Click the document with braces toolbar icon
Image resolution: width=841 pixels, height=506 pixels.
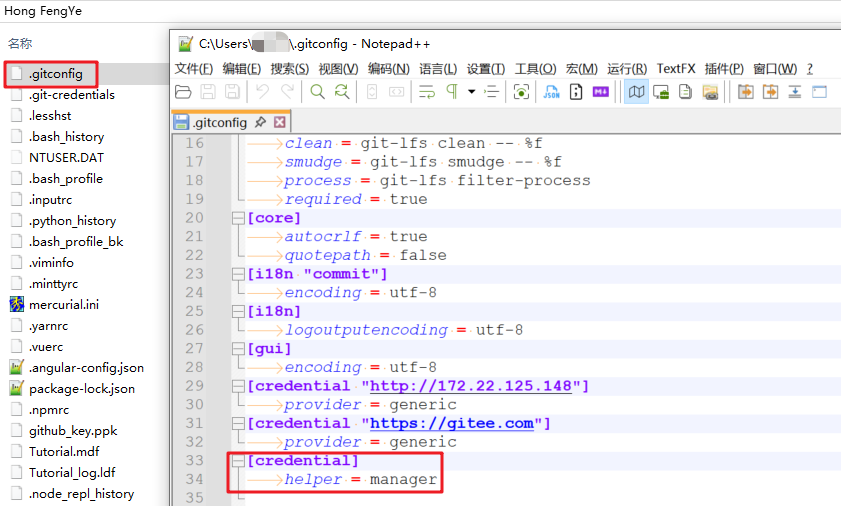pos(576,92)
